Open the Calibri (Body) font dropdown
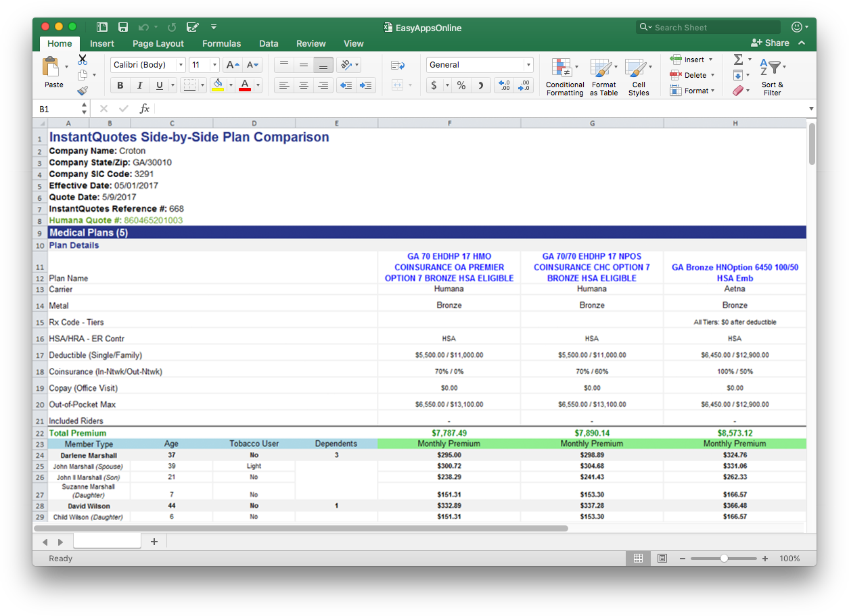849x616 pixels. 181,65
